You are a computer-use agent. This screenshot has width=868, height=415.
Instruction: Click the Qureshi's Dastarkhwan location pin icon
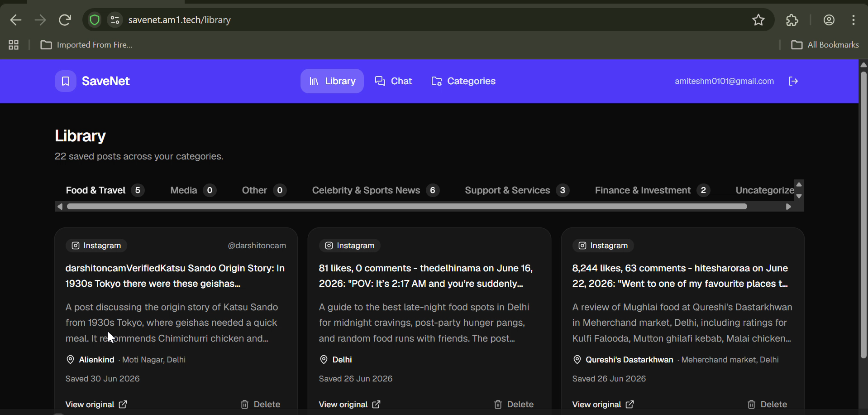coord(577,360)
